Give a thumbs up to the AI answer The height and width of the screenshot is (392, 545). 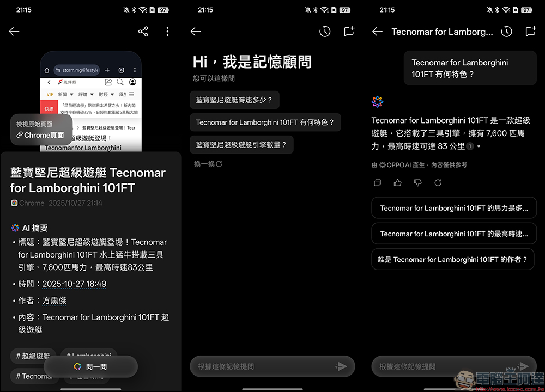pos(397,182)
